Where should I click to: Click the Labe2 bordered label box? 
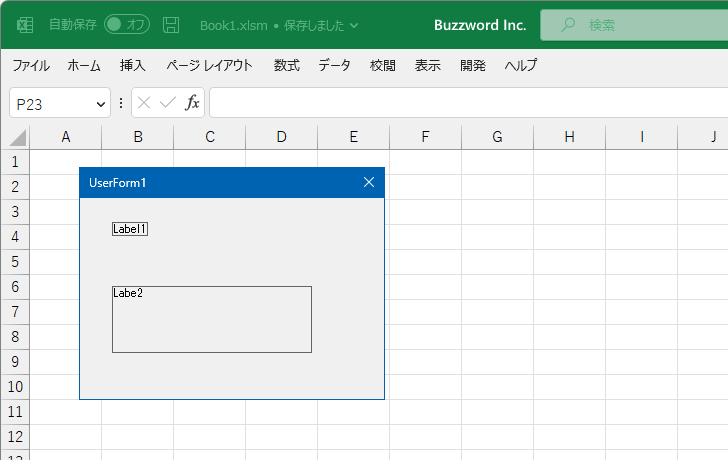pos(211,320)
